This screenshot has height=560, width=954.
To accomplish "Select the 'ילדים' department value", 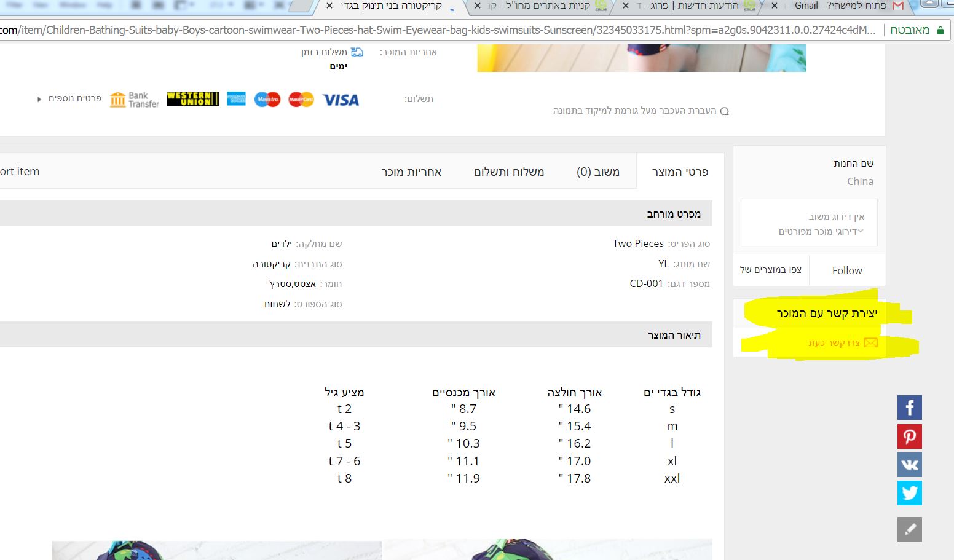I will (282, 244).
